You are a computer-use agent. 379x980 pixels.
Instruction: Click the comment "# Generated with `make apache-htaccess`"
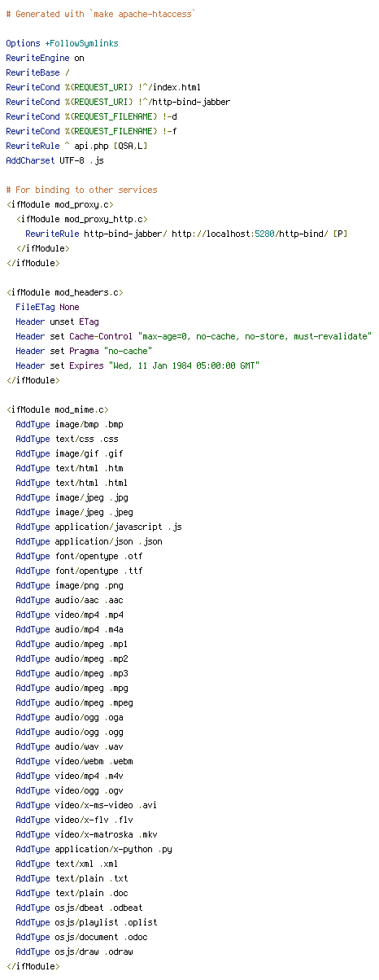(100, 14)
